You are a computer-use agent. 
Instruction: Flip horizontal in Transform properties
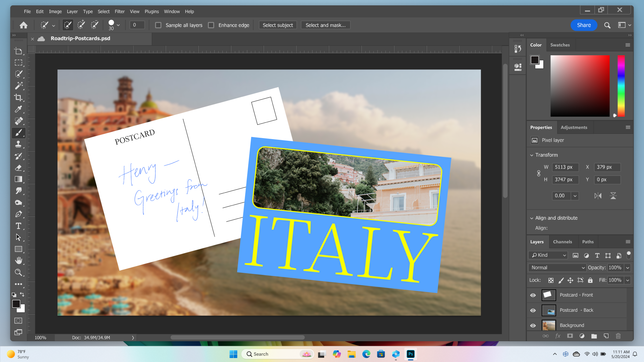tap(598, 196)
